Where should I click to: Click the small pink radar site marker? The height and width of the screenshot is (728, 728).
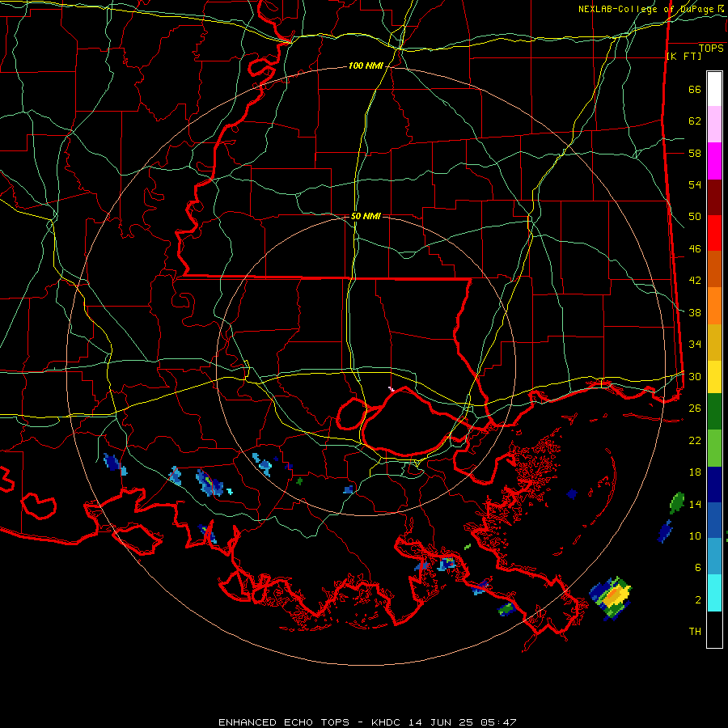(x=392, y=388)
